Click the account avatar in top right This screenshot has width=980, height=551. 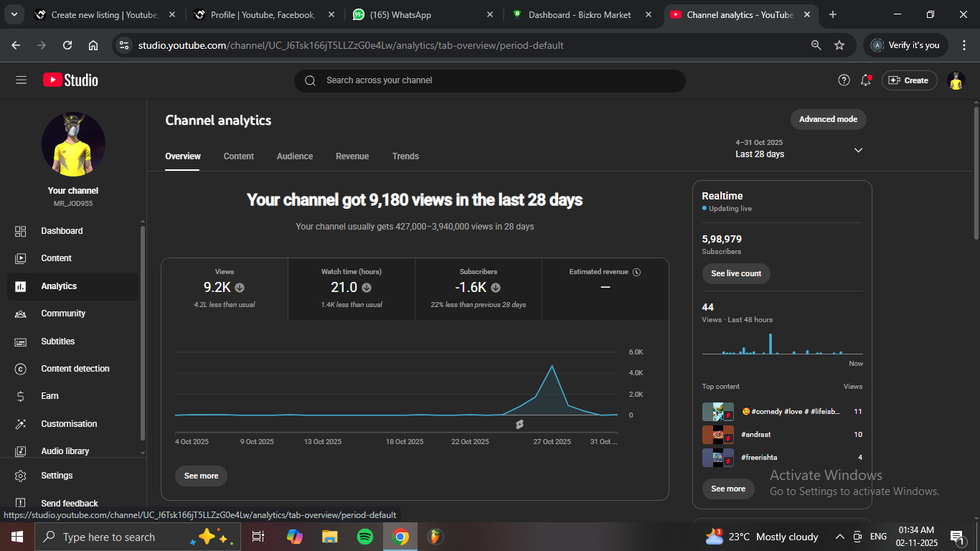pyautogui.click(x=956, y=80)
